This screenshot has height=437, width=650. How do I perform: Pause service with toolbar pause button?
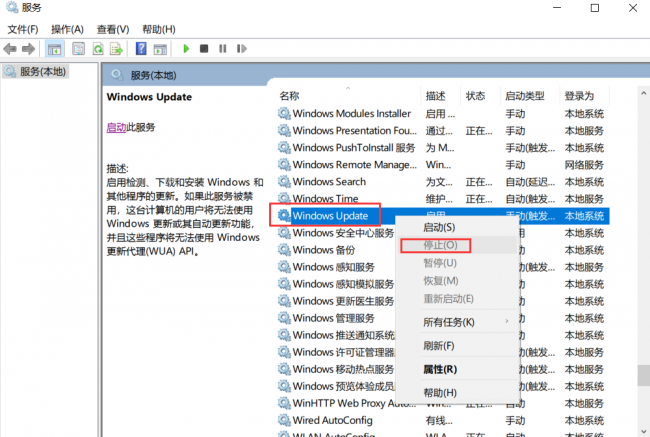(x=223, y=49)
